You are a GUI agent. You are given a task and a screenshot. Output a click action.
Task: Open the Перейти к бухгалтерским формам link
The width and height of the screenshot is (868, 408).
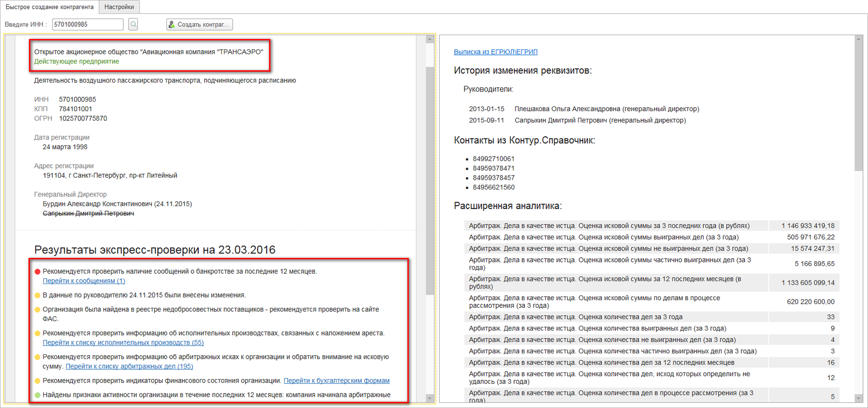pyautogui.click(x=336, y=381)
